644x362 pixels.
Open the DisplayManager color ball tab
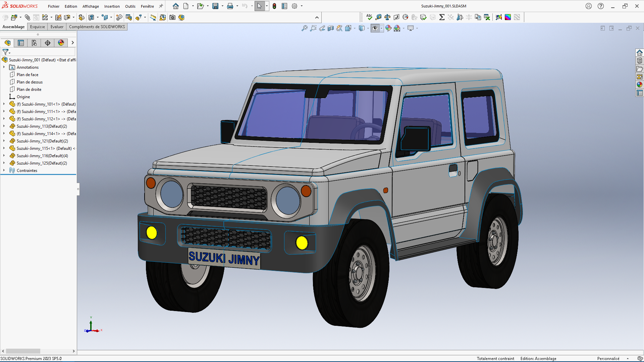[61, 43]
